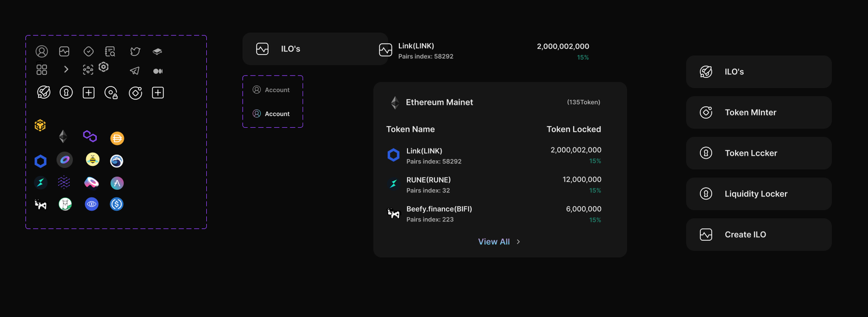Open the ILO's rocket menu item
868x317 pixels.
(x=759, y=72)
